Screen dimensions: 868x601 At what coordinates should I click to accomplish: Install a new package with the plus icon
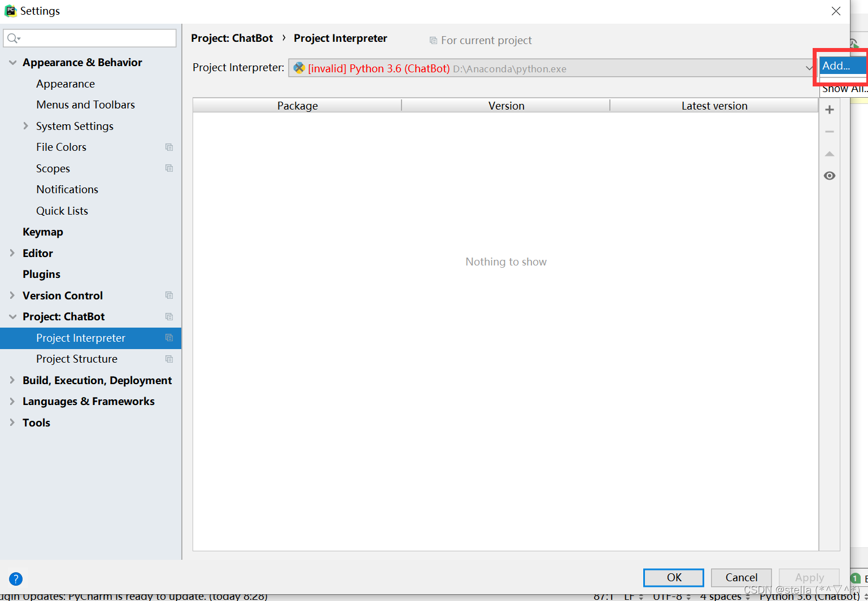829,109
